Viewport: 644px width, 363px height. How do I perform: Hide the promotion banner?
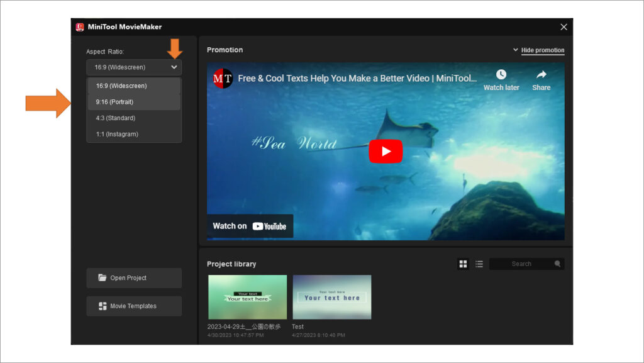(x=542, y=50)
